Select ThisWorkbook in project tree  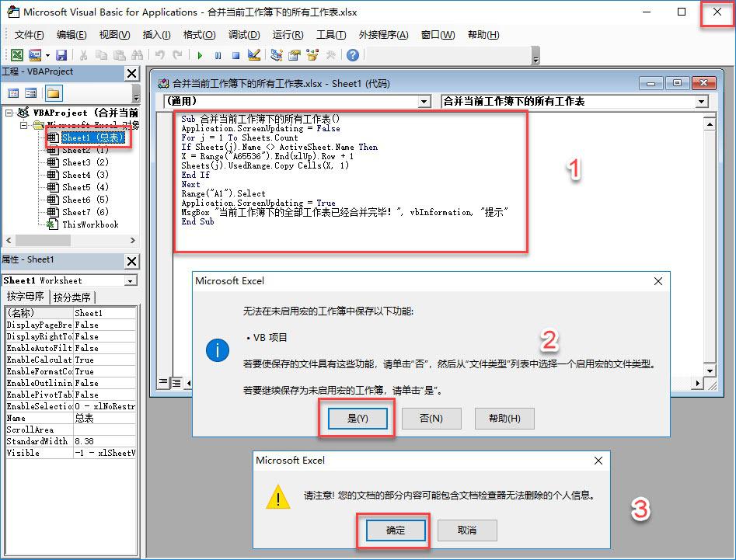coord(90,224)
